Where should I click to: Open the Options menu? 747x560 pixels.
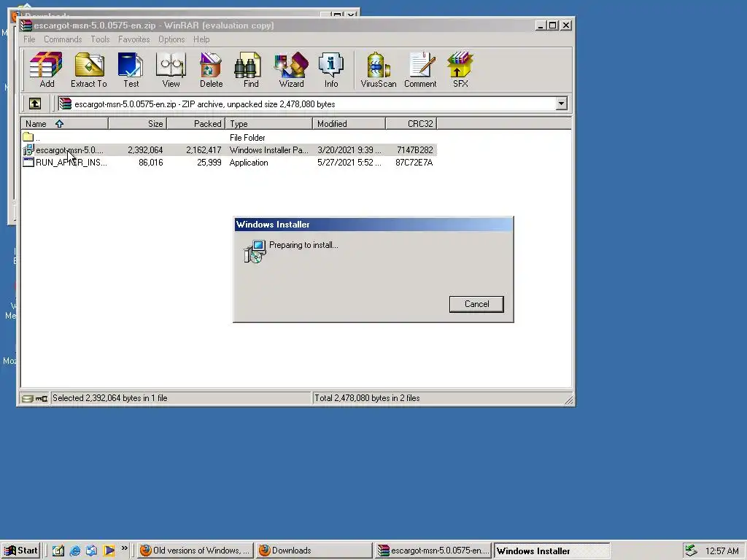pos(171,39)
